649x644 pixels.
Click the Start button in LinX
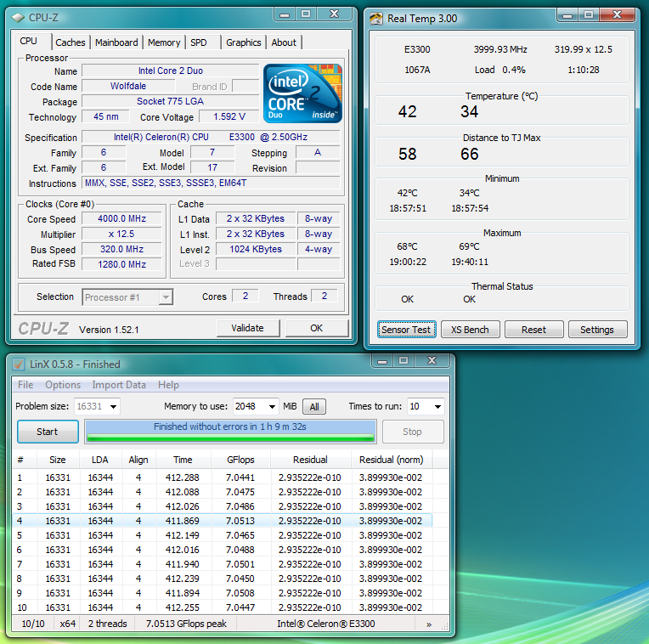(x=48, y=432)
